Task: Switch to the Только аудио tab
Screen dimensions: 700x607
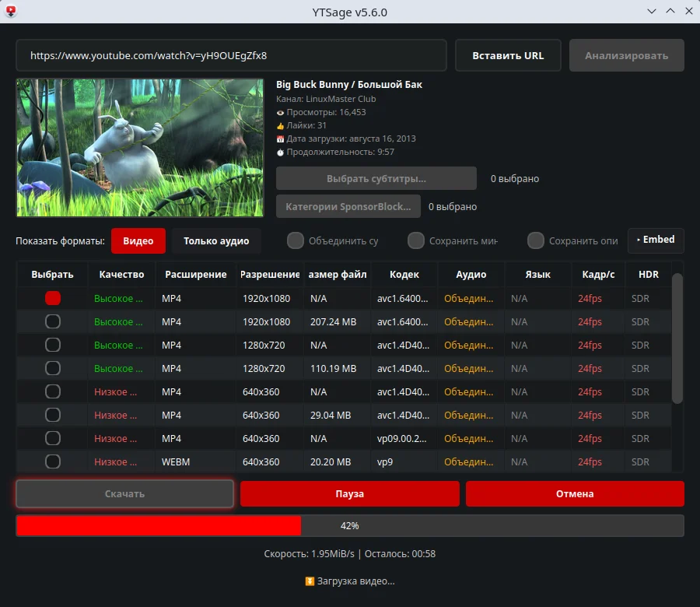Action: click(216, 241)
